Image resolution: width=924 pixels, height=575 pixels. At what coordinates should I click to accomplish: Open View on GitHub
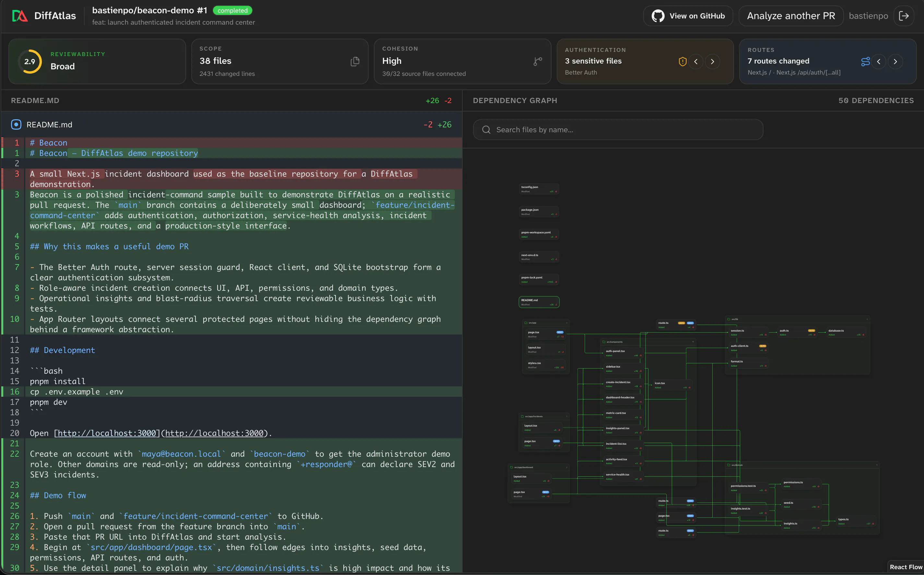[x=688, y=16]
